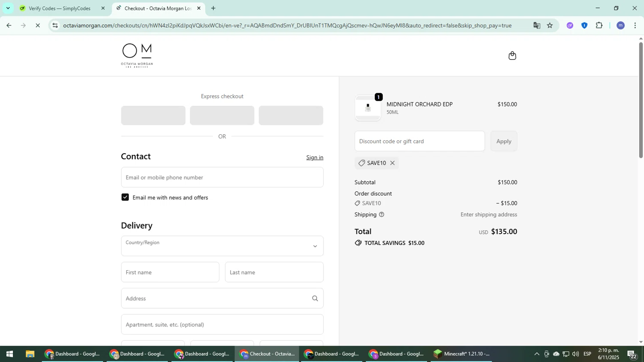Stop loading the page
Screen dimensions: 644x362
(38, 25)
